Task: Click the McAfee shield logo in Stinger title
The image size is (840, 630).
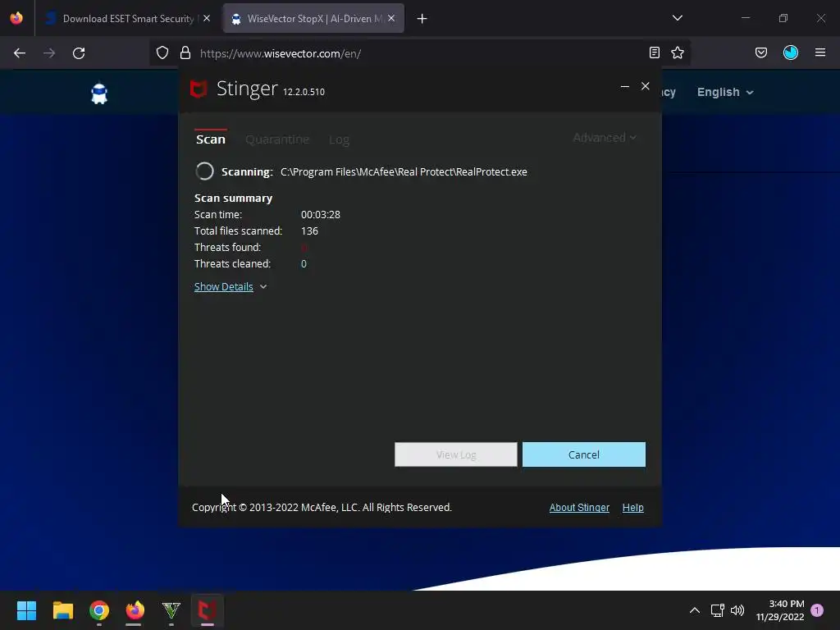Action: coord(199,89)
